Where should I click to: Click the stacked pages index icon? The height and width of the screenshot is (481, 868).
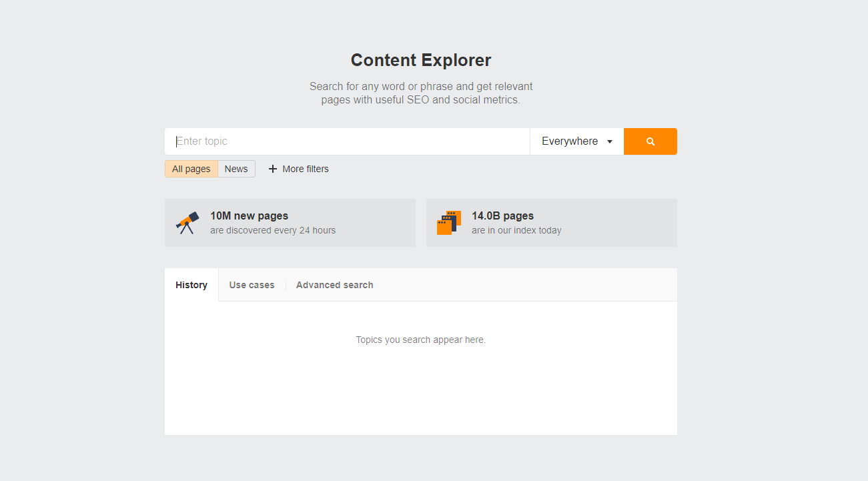pyautogui.click(x=449, y=223)
